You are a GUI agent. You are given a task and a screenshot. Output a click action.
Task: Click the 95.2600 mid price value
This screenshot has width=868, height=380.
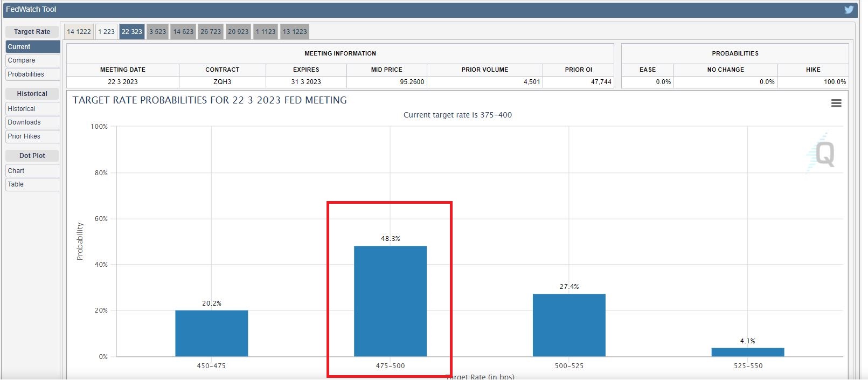coord(412,82)
